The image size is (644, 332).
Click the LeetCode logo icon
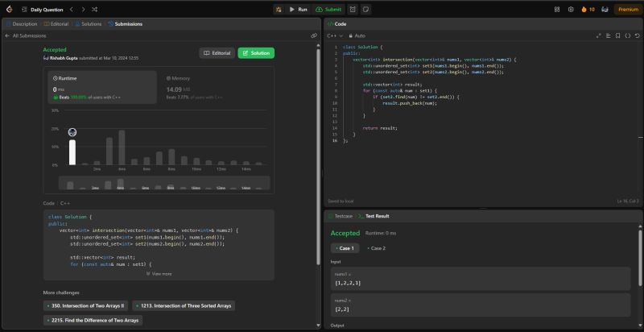(x=7, y=9)
